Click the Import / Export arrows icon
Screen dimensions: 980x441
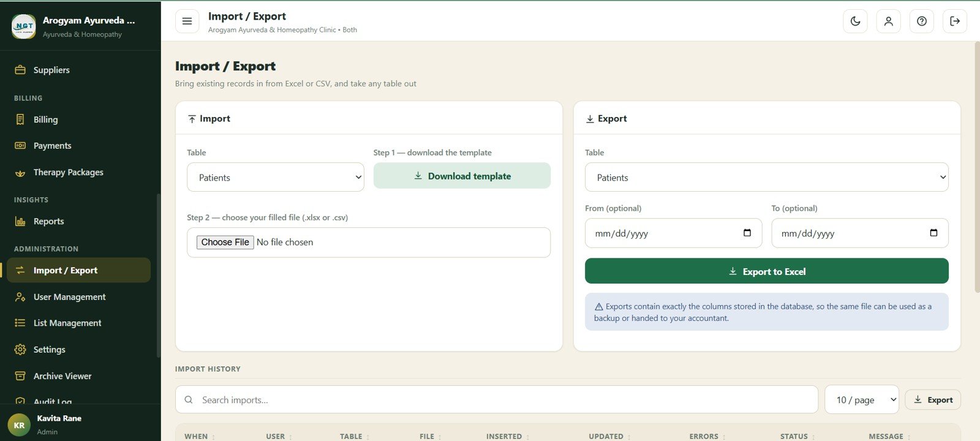coord(20,270)
